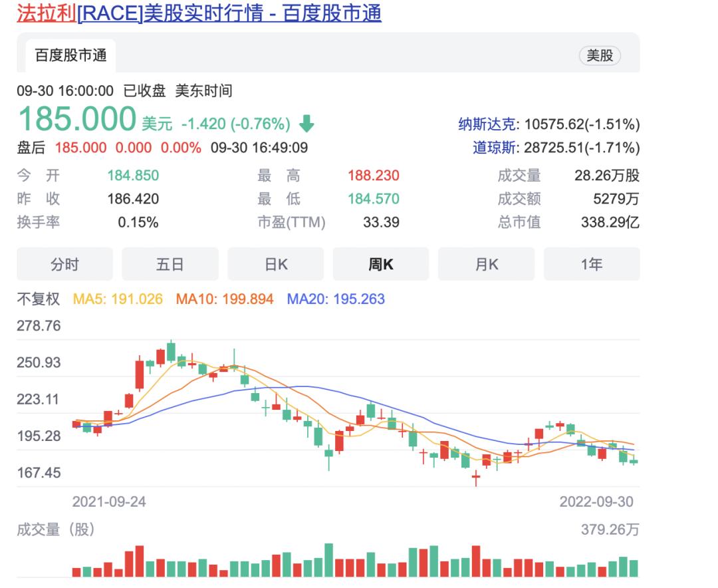Switch chart to 1年 view
Viewport: 718px width, 588px height.
pos(592,264)
